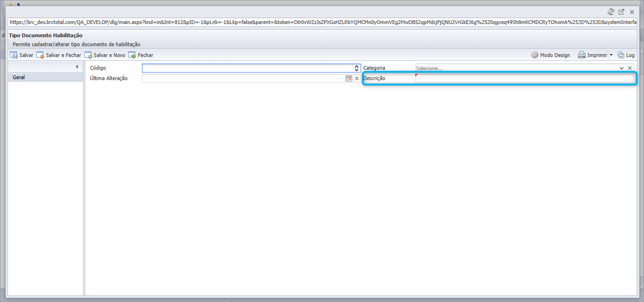644x302 pixels.
Task: Clear the Categoria selection
Action: [x=630, y=68]
